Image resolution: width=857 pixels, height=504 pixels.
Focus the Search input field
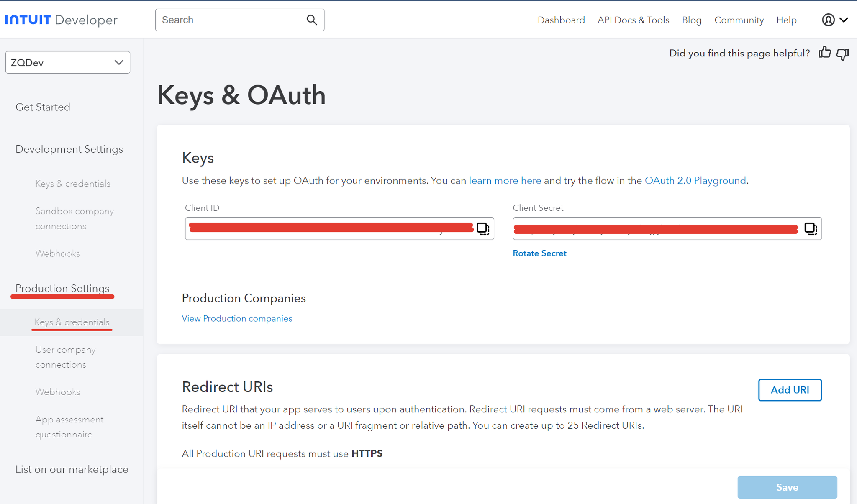coord(240,20)
